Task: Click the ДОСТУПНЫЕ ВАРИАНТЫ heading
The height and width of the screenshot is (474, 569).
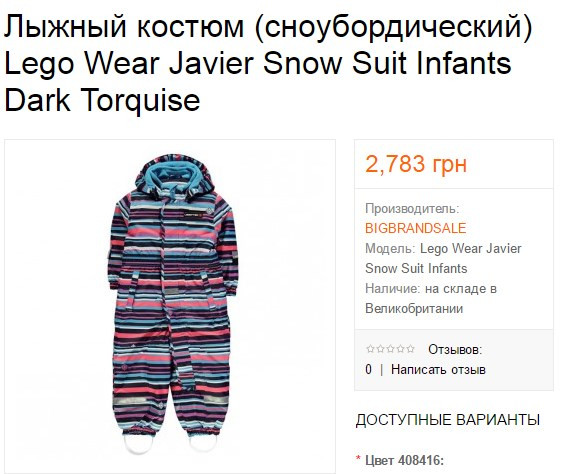Action: (x=447, y=420)
